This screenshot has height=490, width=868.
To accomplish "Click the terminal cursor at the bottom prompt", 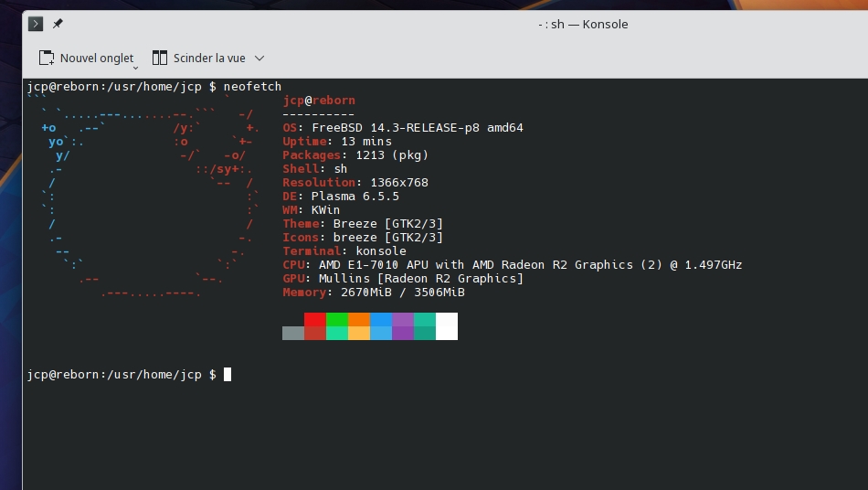I will click(x=227, y=375).
